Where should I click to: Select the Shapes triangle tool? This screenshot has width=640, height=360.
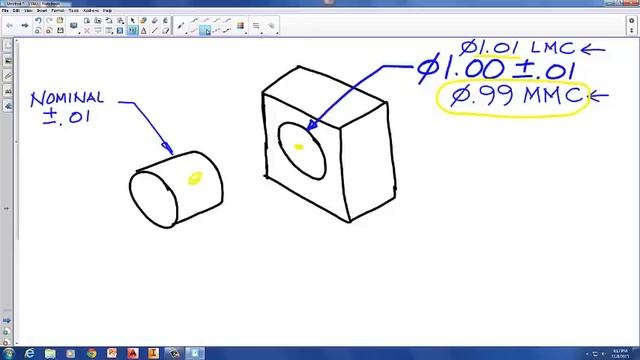coord(144,31)
